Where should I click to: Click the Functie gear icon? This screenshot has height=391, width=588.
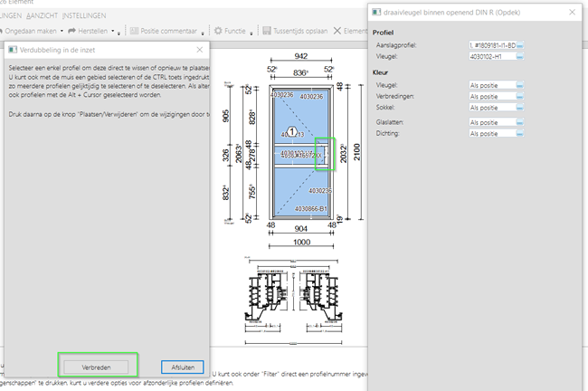tap(218, 31)
